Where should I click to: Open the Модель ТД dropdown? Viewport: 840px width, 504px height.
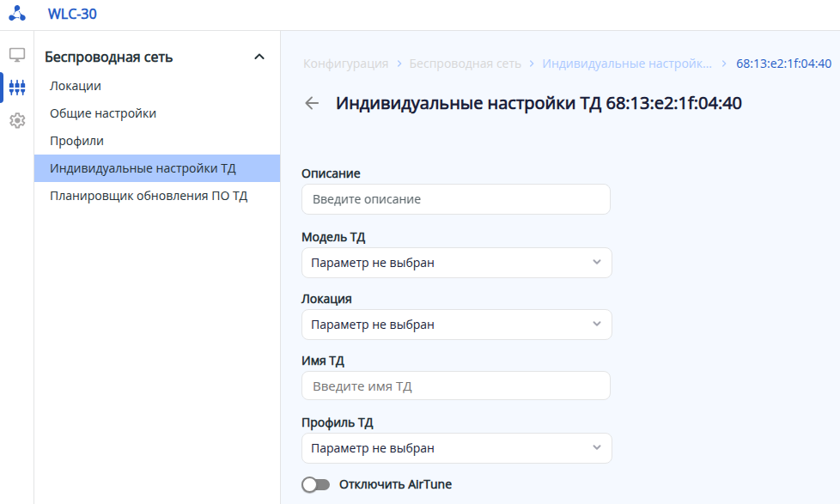point(456,263)
